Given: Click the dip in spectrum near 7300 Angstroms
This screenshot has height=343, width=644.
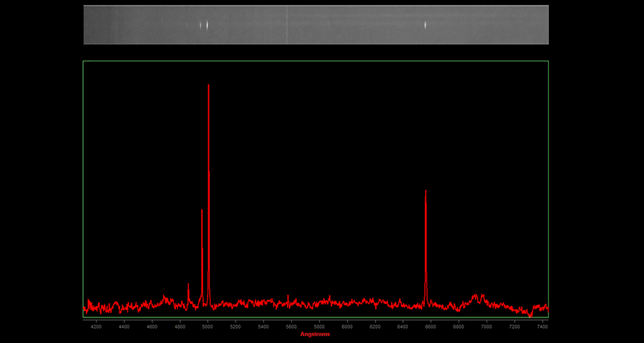Looking at the screenshot, I should [530, 313].
